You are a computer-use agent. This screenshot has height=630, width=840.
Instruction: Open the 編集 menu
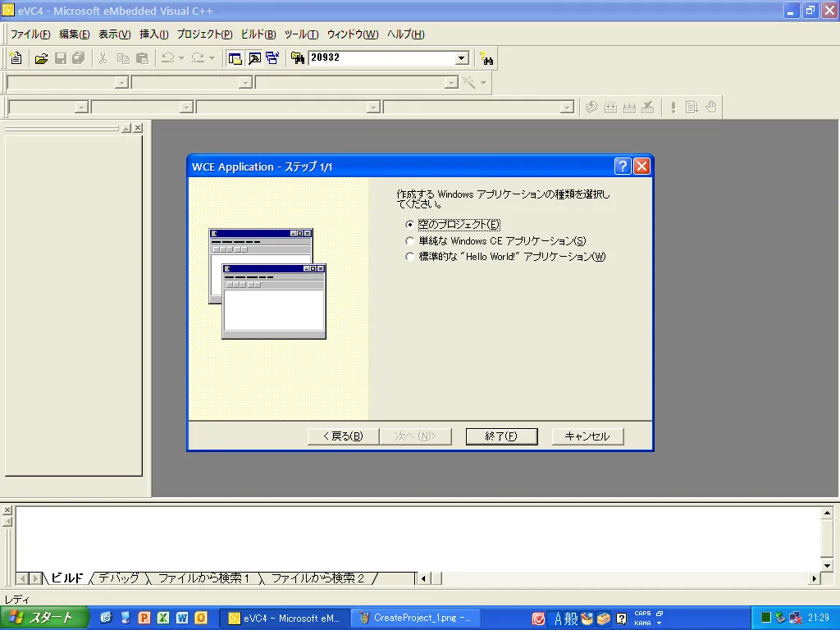(x=75, y=34)
